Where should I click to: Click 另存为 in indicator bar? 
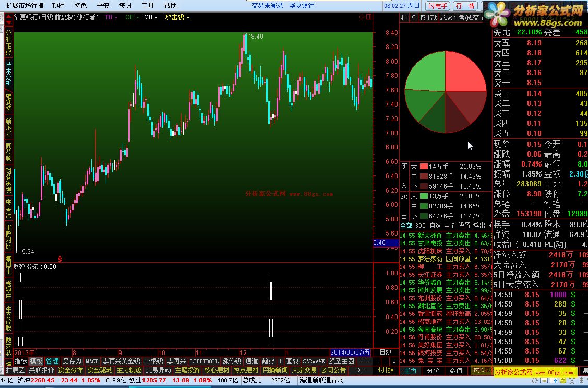[72, 361]
